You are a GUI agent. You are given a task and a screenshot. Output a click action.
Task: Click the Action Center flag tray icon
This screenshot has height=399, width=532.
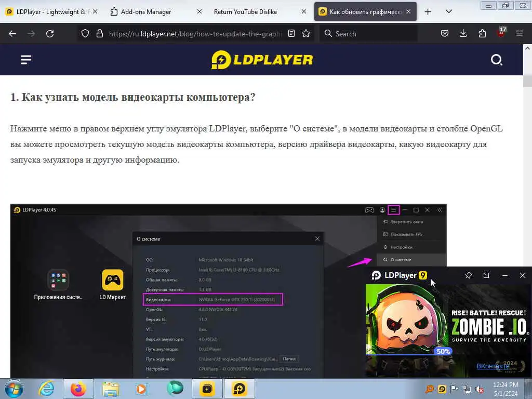click(x=454, y=389)
